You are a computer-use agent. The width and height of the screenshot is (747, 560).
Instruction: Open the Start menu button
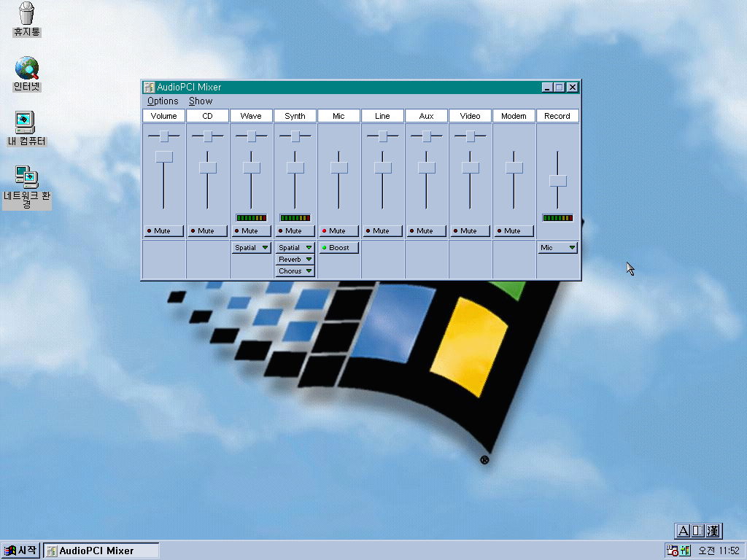[20, 551]
